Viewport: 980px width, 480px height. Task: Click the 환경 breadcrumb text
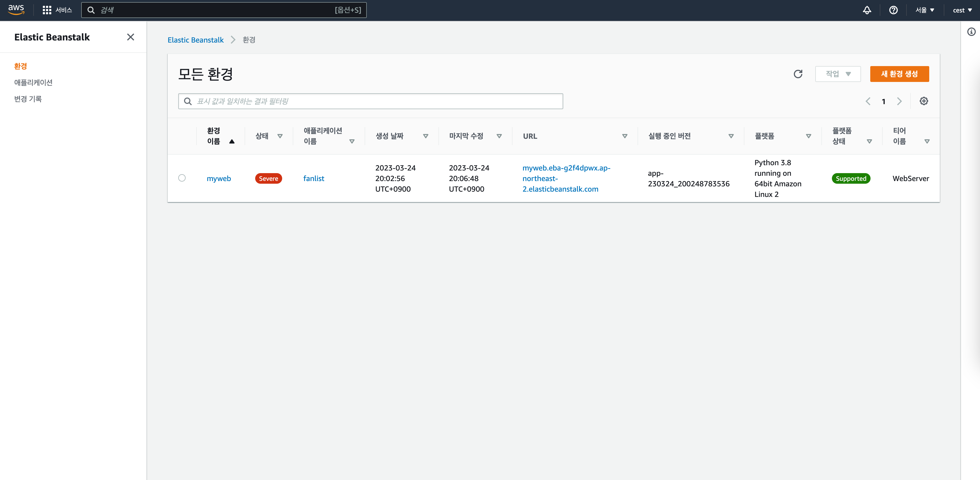[249, 40]
